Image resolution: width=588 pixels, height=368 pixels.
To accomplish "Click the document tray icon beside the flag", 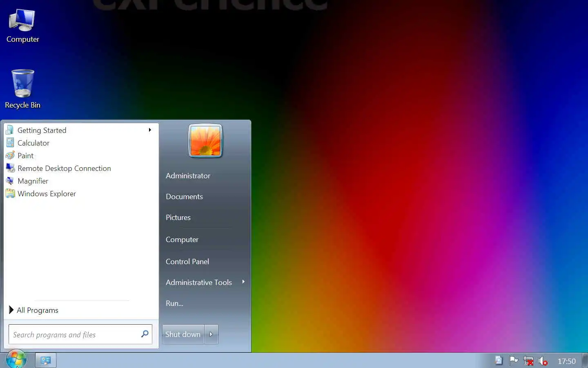I will click(x=499, y=361).
